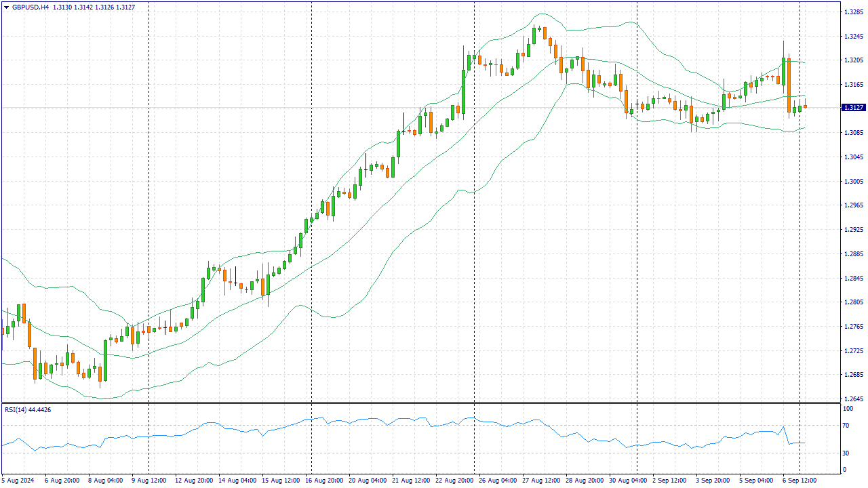Click the RSI scale value 70

click(846, 426)
